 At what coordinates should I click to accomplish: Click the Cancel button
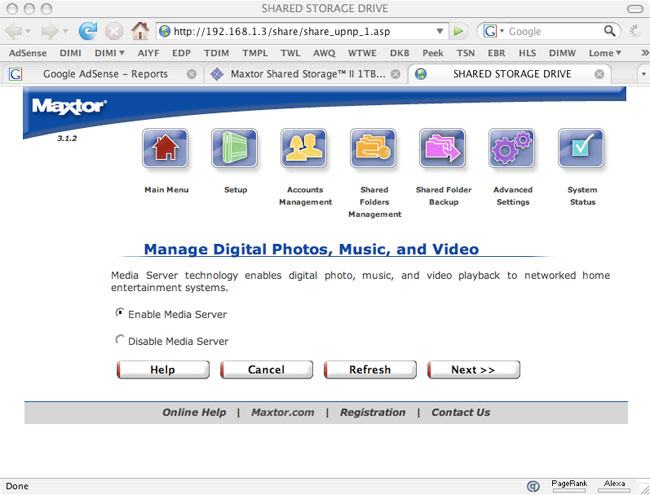(x=267, y=369)
